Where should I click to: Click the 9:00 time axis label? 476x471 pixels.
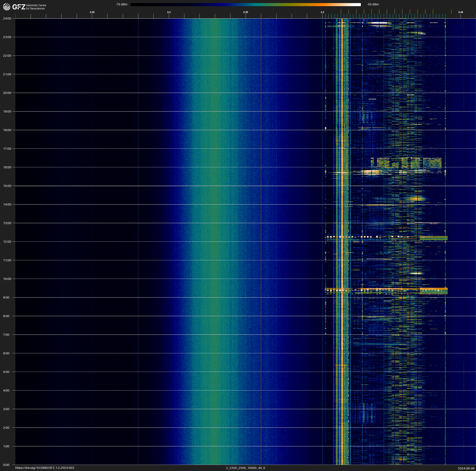6,297
